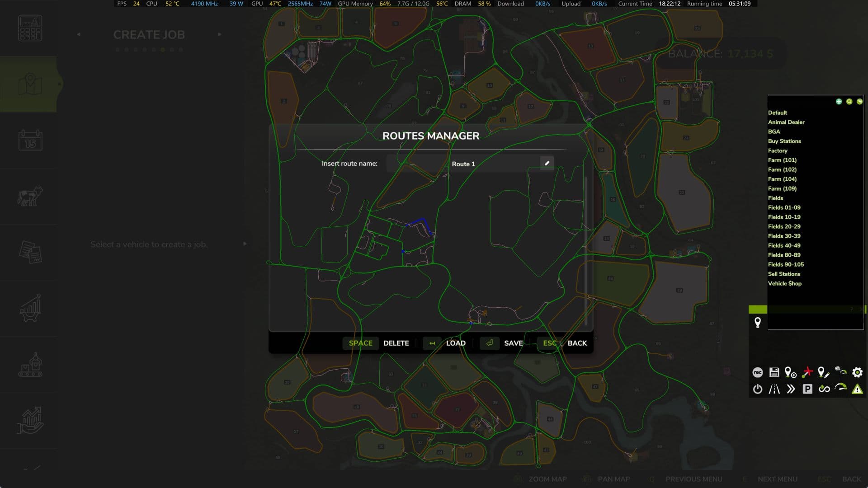Click the double chevron continue icon
The image size is (868, 488).
(791, 389)
